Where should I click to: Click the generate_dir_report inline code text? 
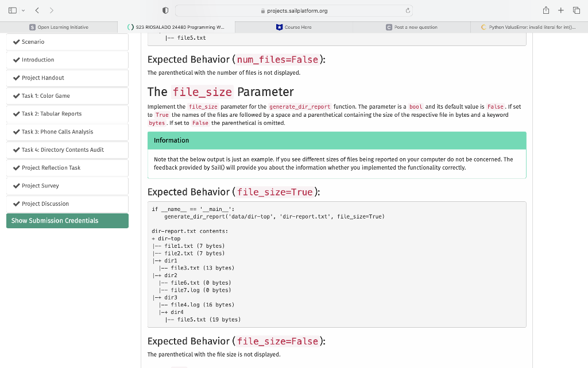coord(300,106)
